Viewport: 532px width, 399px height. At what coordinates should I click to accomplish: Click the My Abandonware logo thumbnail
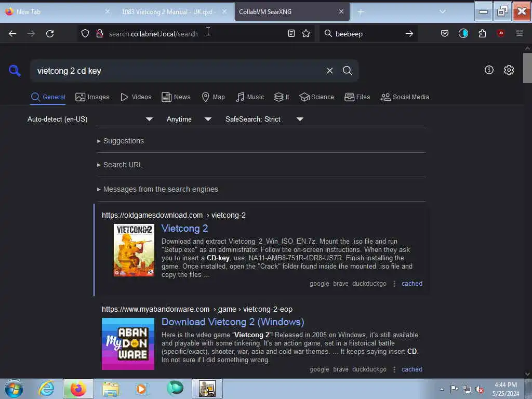(128, 344)
